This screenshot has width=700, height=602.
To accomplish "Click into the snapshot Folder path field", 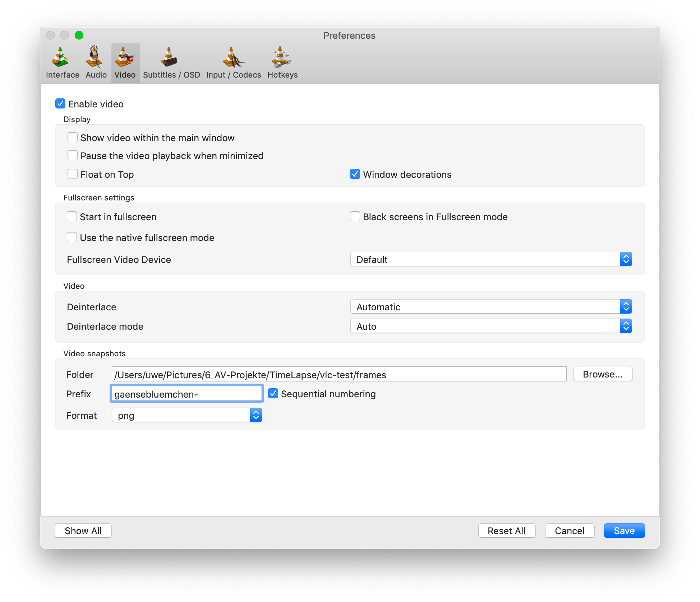I will click(x=339, y=374).
